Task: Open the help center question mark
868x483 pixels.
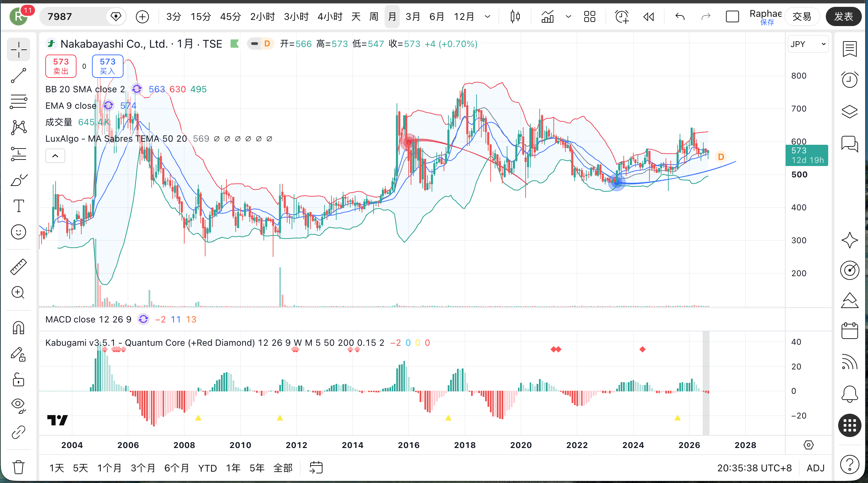Action: click(x=849, y=465)
